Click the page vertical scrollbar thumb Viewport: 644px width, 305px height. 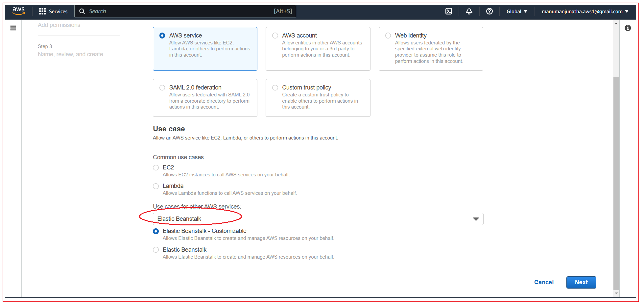pyautogui.click(x=616, y=183)
